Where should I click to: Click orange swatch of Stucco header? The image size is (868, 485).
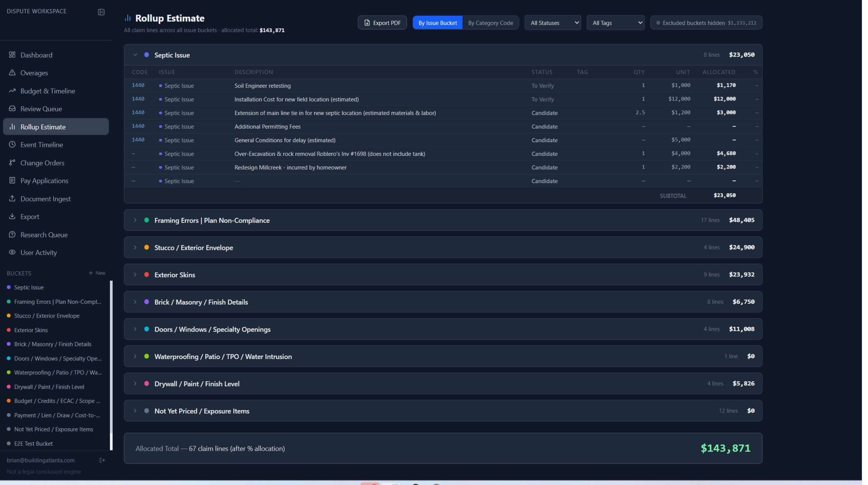pyautogui.click(x=147, y=248)
